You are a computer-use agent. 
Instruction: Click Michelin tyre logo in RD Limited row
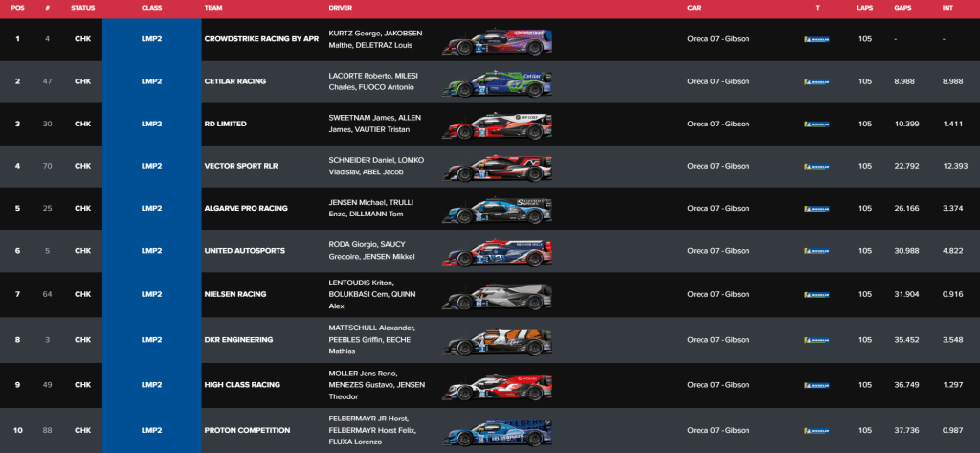point(816,124)
